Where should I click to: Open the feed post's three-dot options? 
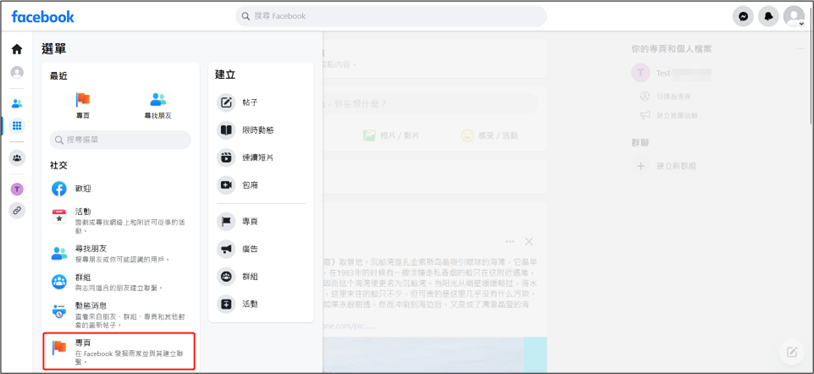510,242
